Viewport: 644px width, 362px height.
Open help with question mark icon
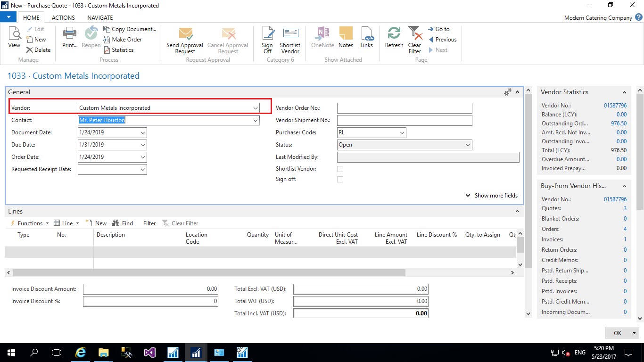tap(638, 17)
